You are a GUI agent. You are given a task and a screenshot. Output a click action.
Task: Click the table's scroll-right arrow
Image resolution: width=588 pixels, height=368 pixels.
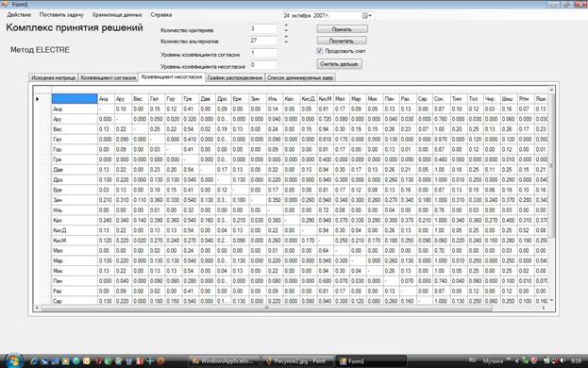click(544, 308)
